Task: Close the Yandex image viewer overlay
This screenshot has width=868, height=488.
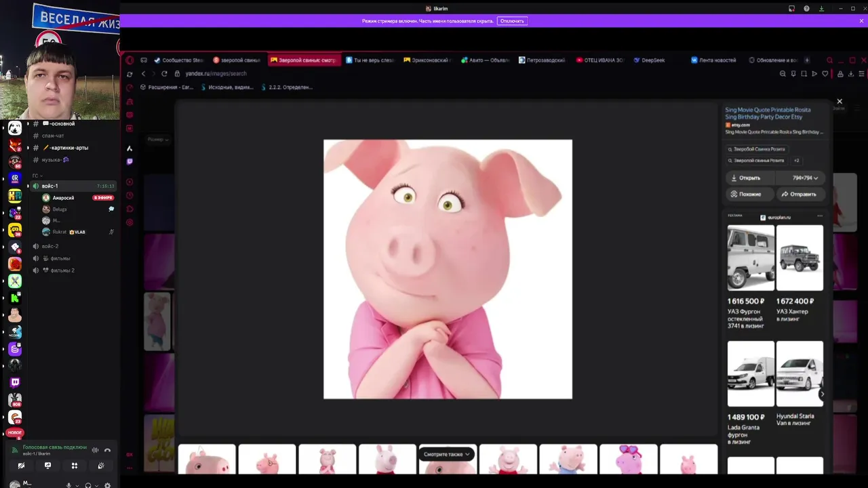Action: (840, 101)
